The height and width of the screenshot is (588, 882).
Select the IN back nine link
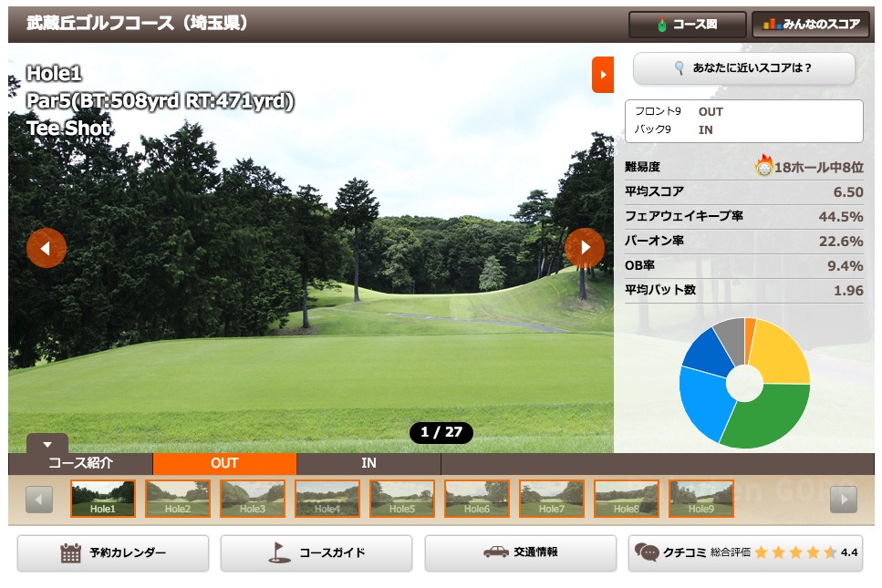(706, 129)
